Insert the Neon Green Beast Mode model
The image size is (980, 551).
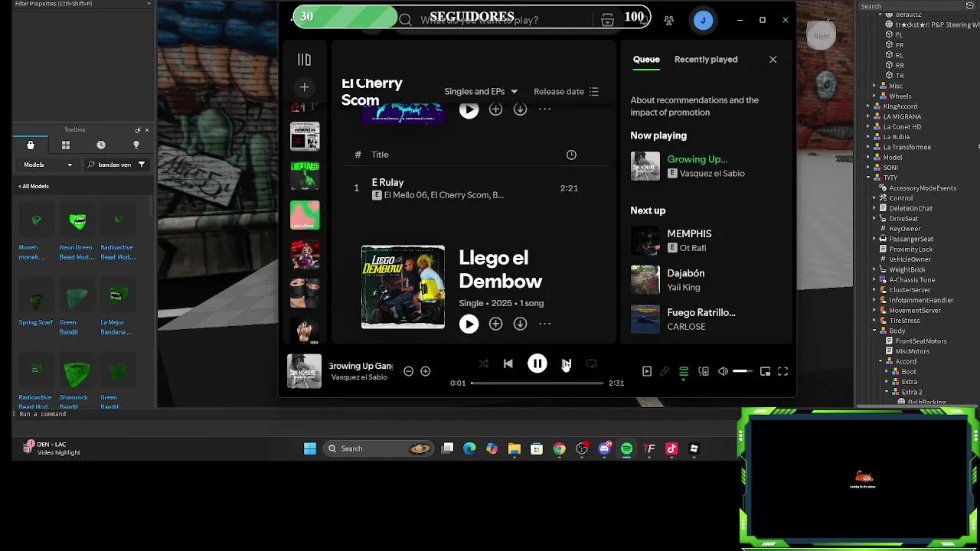pos(77,233)
